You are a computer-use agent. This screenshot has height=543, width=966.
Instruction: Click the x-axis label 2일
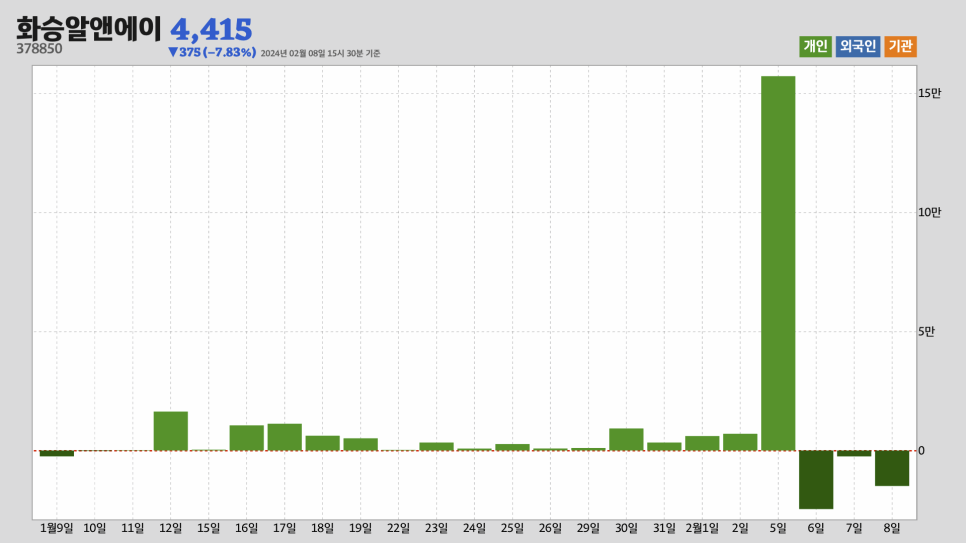click(740, 528)
